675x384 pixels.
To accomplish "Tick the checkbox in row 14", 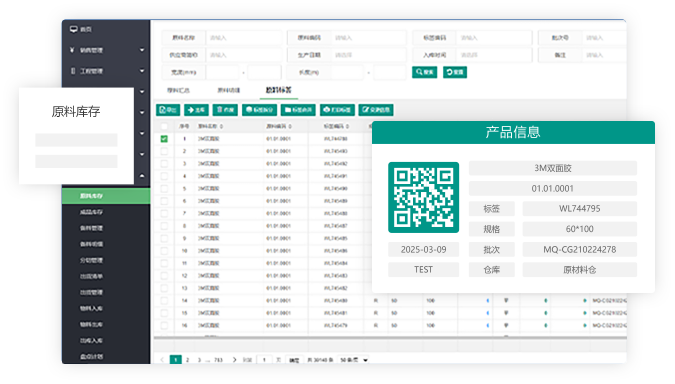I will point(164,300).
